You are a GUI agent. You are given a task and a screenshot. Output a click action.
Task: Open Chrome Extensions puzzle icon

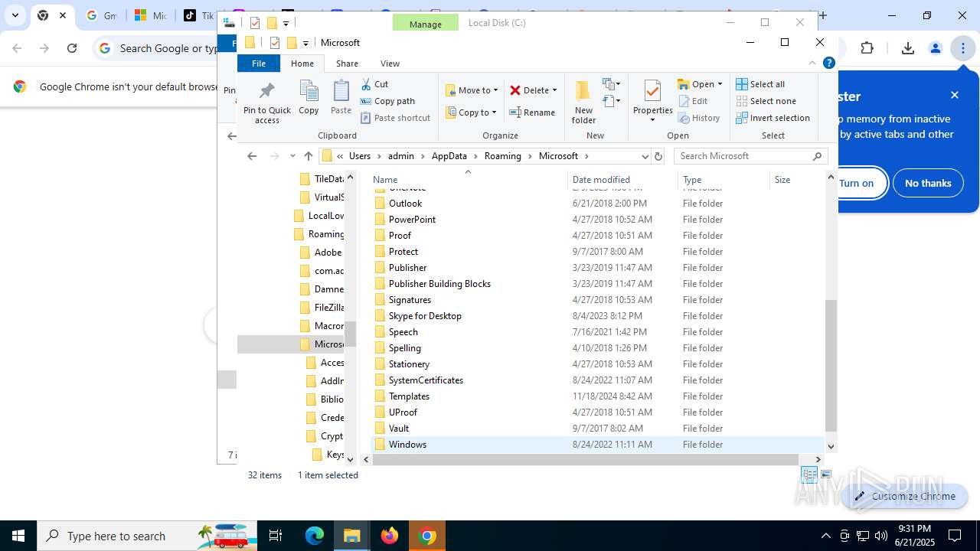tap(867, 48)
